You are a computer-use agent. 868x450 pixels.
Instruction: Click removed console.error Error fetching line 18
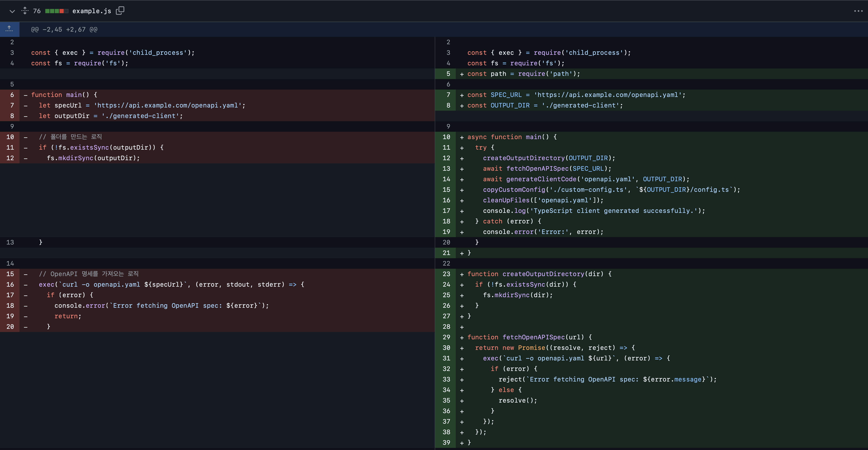coord(162,306)
